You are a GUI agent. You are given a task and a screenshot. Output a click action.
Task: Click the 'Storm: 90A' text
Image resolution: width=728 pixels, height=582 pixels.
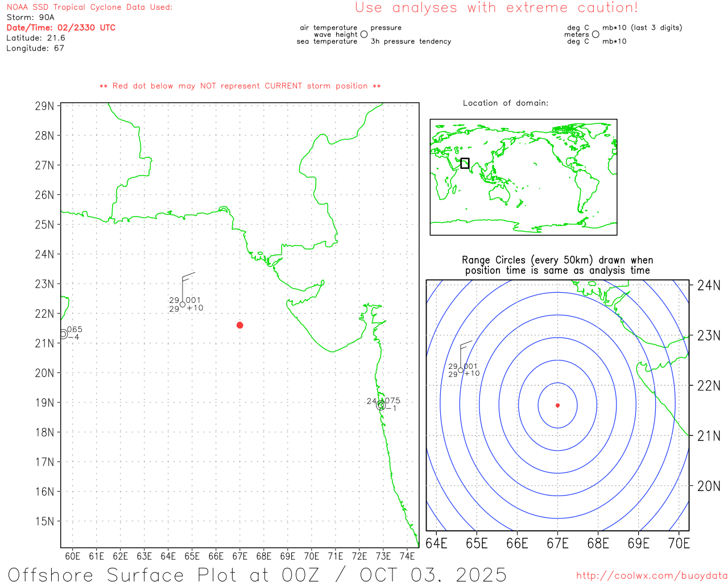click(30, 18)
